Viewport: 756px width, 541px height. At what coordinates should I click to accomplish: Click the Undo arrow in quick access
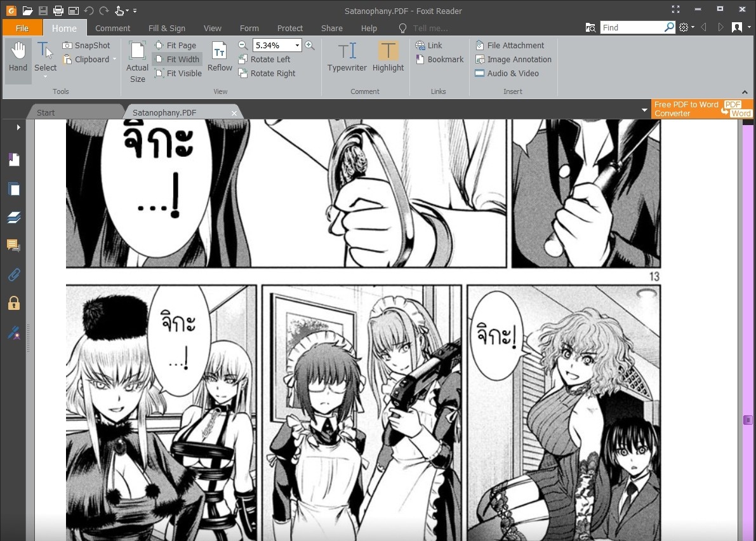[x=89, y=10]
